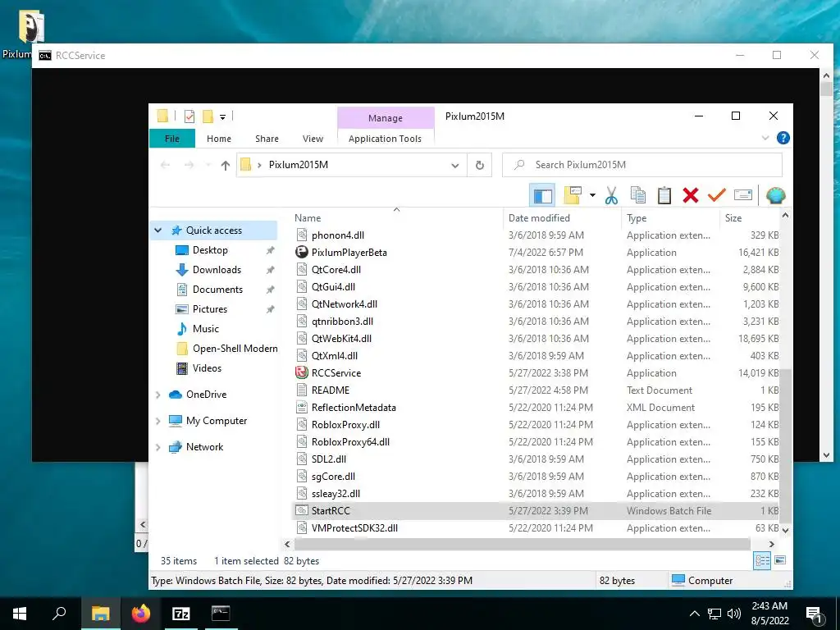Open the Share ribbon tab
This screenshot has width=840, height=630.
coord(267,138)
